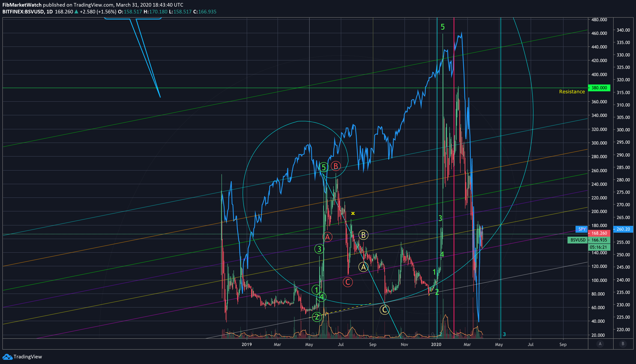636x364 pixels.
Task: Click the 340.00 right axis label
Action: (623, 30)
